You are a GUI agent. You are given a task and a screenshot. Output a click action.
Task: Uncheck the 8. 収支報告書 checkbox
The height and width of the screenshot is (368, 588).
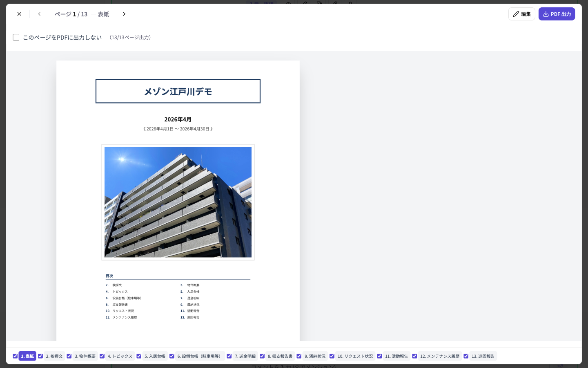pyautogui.click(x=262, y=356)
